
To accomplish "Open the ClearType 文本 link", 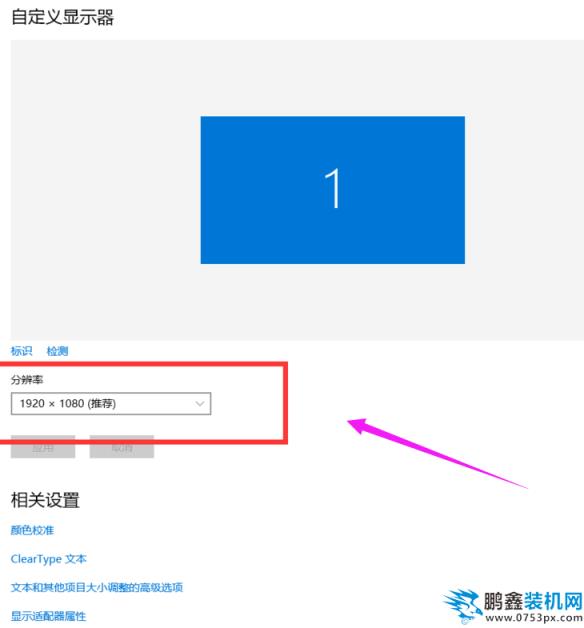I will pyautogui.click(x=48, y=559).
